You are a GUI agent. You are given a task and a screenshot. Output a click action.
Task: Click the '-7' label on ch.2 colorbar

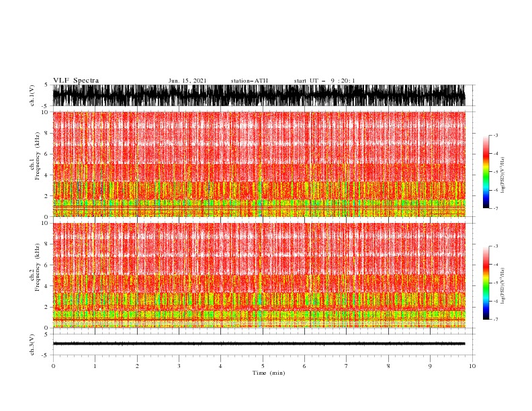click(496, 319)
